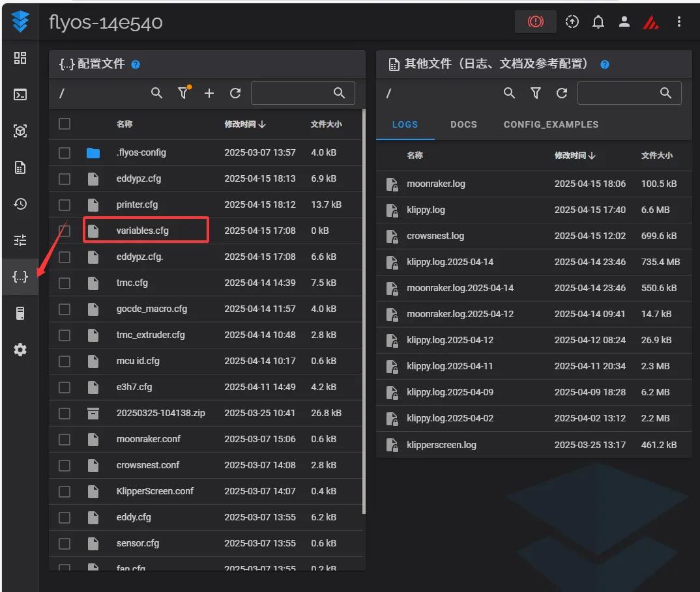Image resolution: width=700 pixels, height=592 pixels.
Task: Click the emergency stop button
Action: 535,22
